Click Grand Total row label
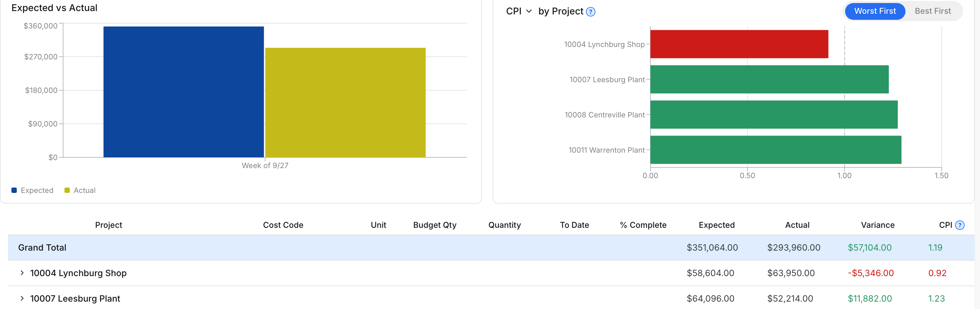This screenshot has width=980, height=309. click(x=42, y=247)
